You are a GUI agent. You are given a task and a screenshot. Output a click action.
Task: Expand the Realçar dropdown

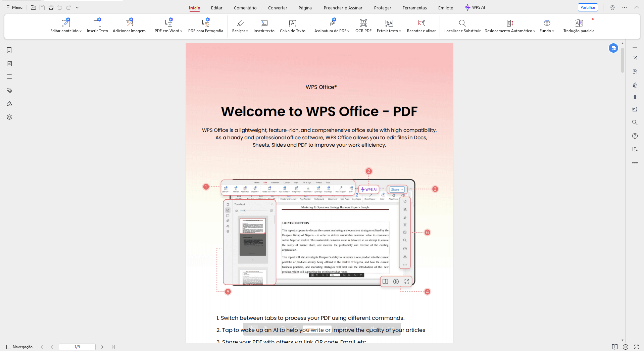(247, 31)
